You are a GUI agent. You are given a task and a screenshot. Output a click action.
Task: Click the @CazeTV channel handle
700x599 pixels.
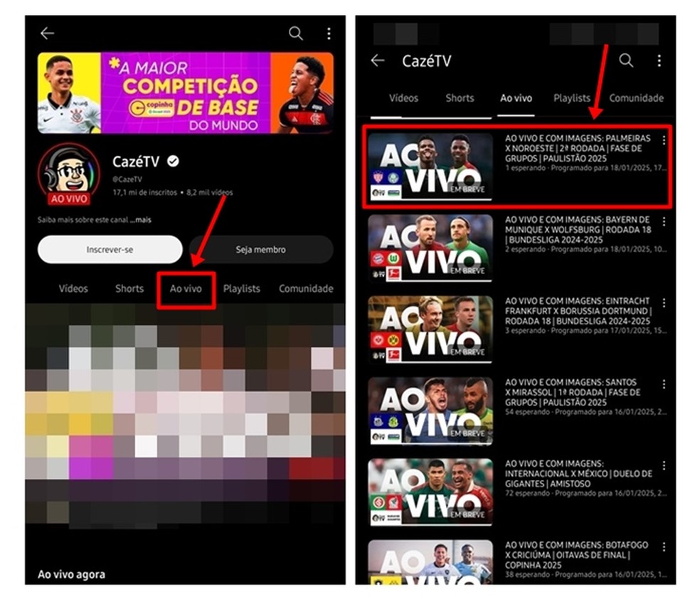(127, 179)
